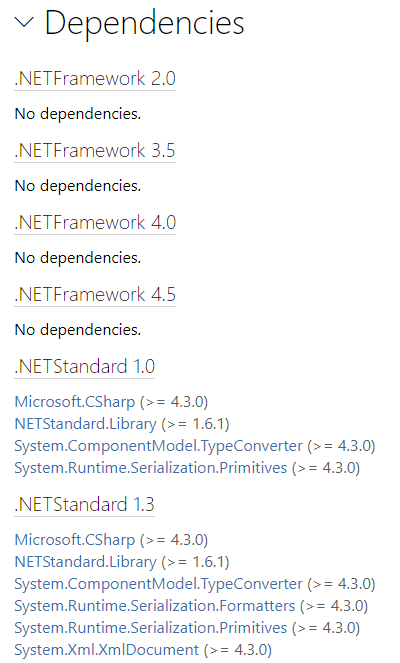The height and width of the screenshot is (663, 400).
Task: Select the .NETFramework 3.5 heading
Action: (95, 151)
